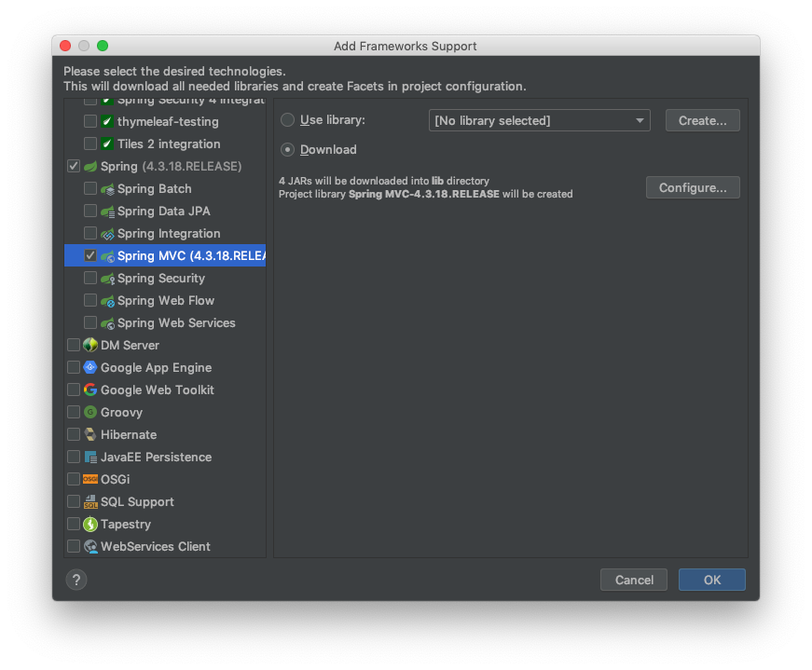The height and width of the screenshot is (670, 812).
Task: Click the Tapestry icon
Action: pyautogui.click(x=90, y=524)
